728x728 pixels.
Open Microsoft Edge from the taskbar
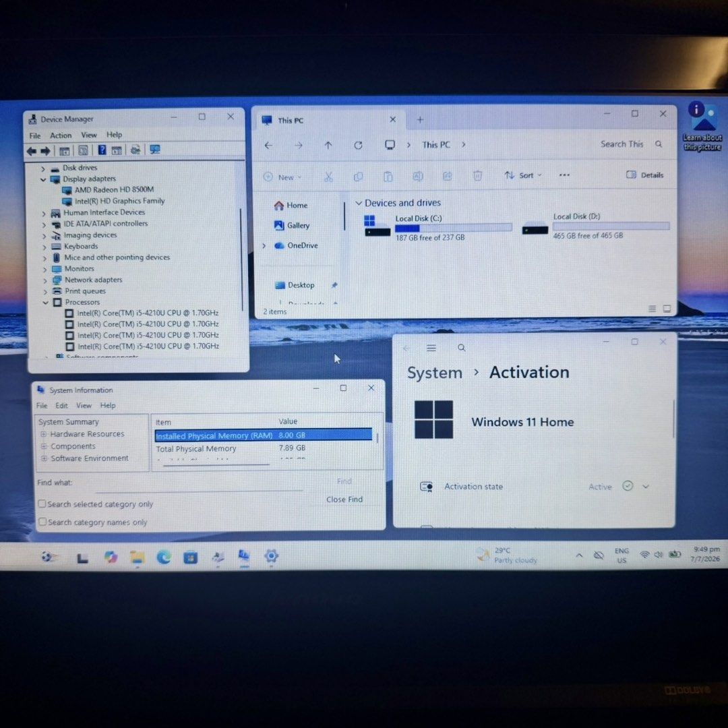coord(163,556)
